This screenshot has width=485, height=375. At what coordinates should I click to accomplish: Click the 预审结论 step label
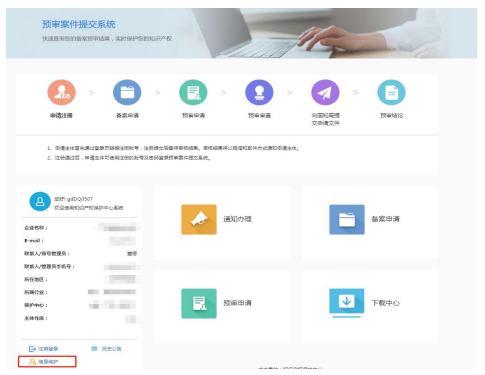392,115
